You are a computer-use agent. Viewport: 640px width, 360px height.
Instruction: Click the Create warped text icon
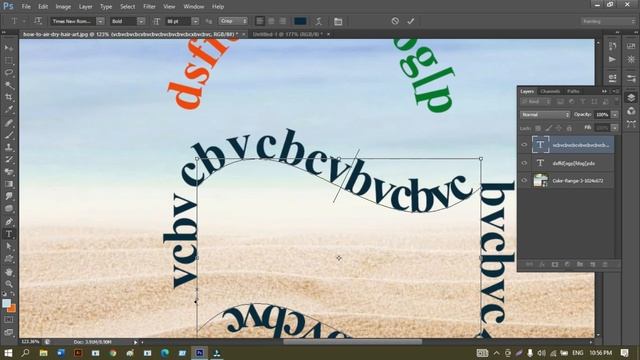319,21
